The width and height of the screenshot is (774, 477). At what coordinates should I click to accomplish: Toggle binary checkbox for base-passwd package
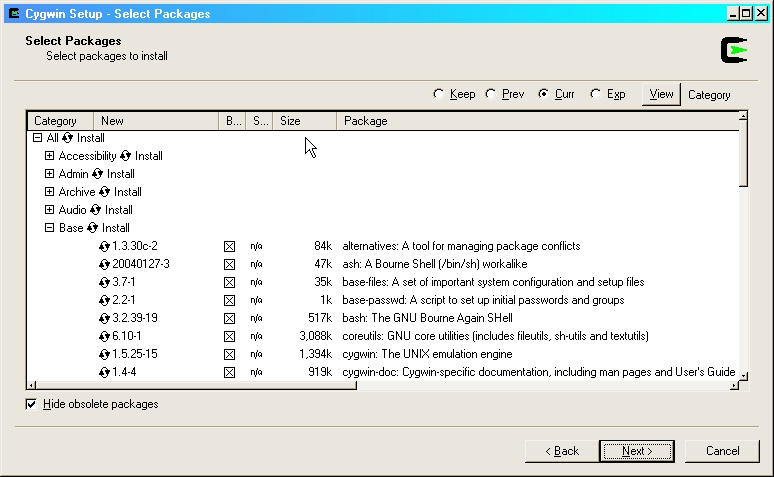click(x=230, y=300)
